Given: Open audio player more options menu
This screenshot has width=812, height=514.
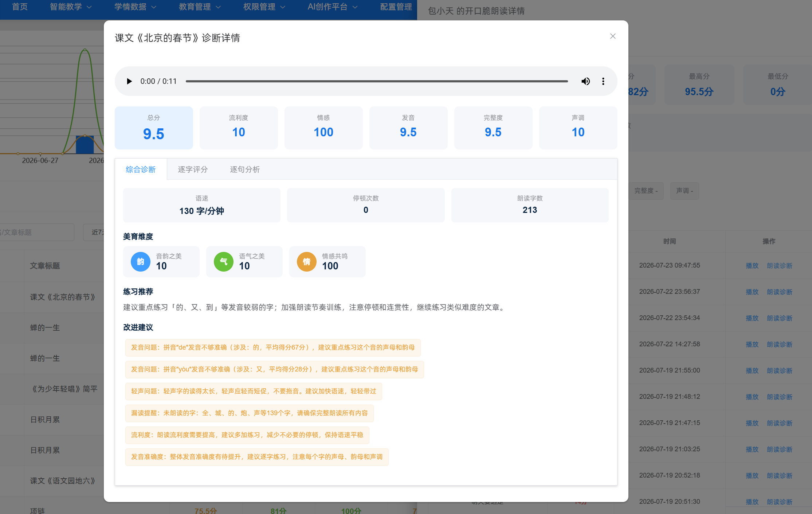Looking at the screenshot, I should coord(603,81).
